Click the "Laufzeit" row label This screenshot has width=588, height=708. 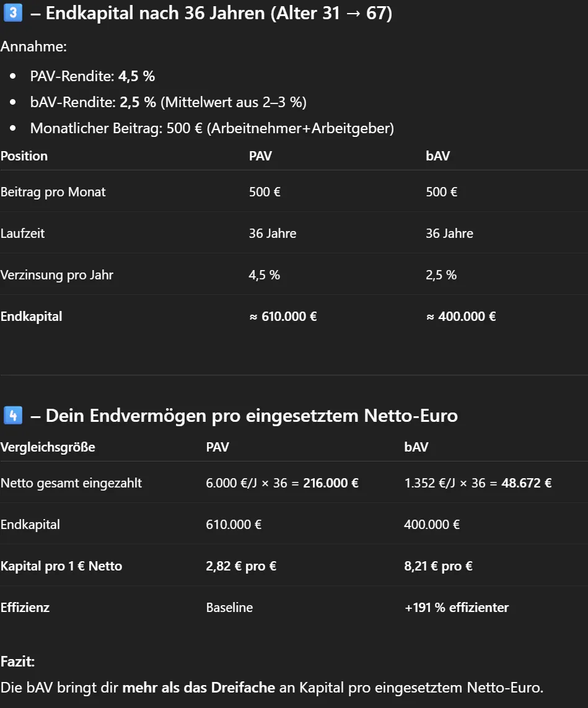click(x=23, y=234)
